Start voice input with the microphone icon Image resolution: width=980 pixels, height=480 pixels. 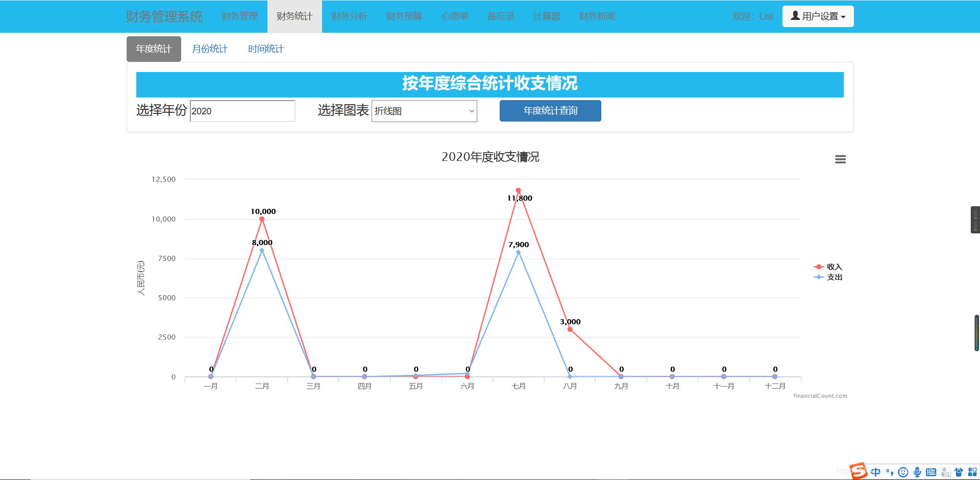click(917, 472)
